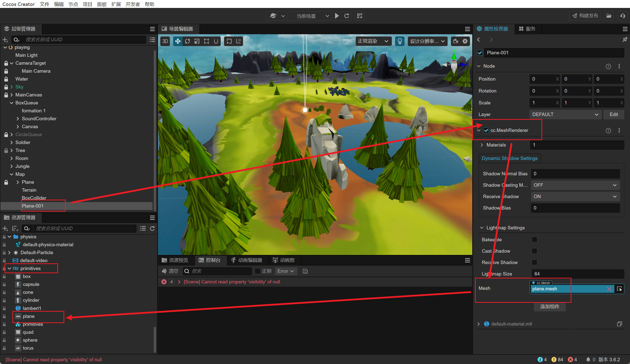Click the scale gizmo tool
Screen dimensions: 630x364
click(x=197, y=41)
